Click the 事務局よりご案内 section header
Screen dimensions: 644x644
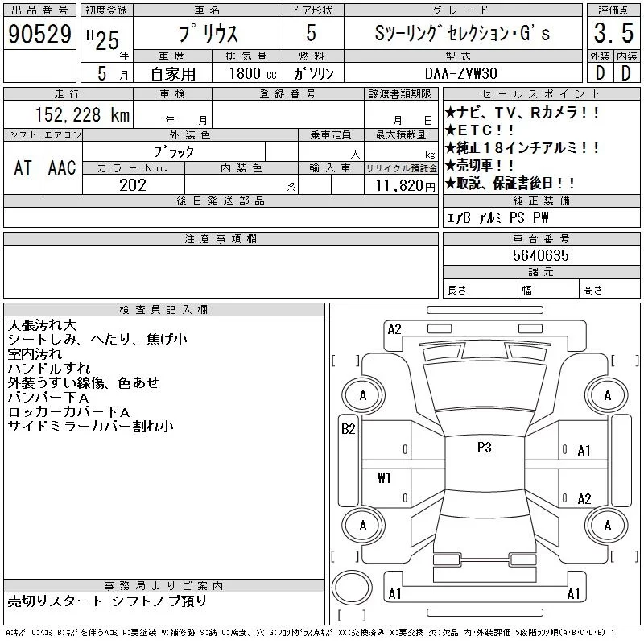tap(164, 586)
